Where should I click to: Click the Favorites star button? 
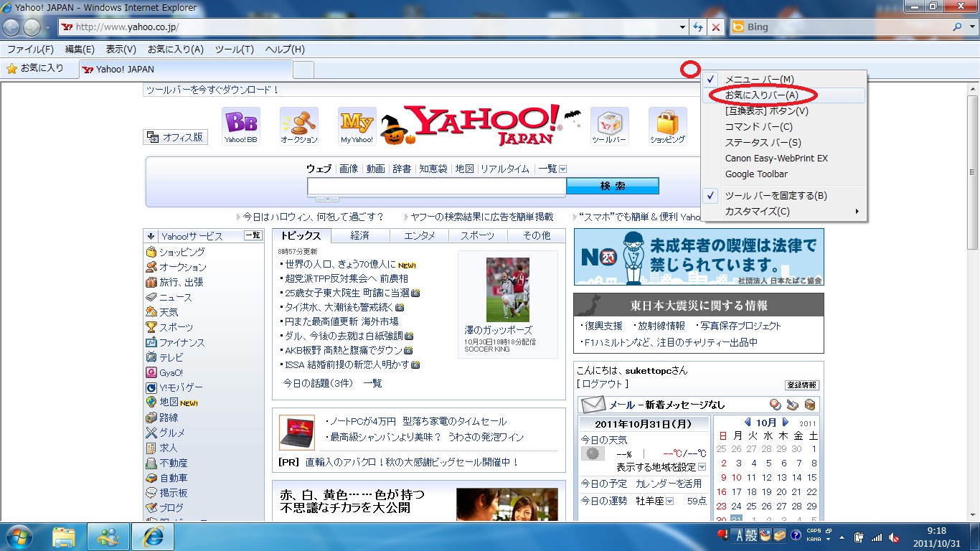pyautogui.click(x=35, y=69)
